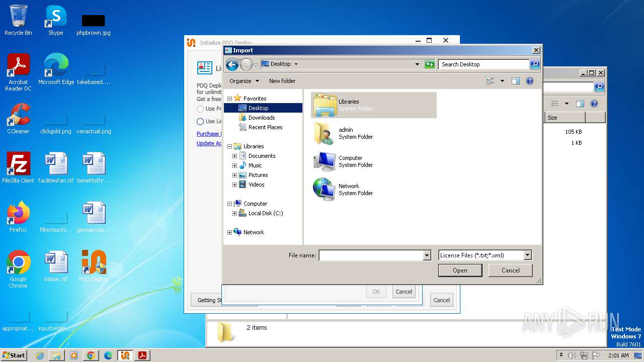Open Internet Explorer from taskbar

click(40, 355)
